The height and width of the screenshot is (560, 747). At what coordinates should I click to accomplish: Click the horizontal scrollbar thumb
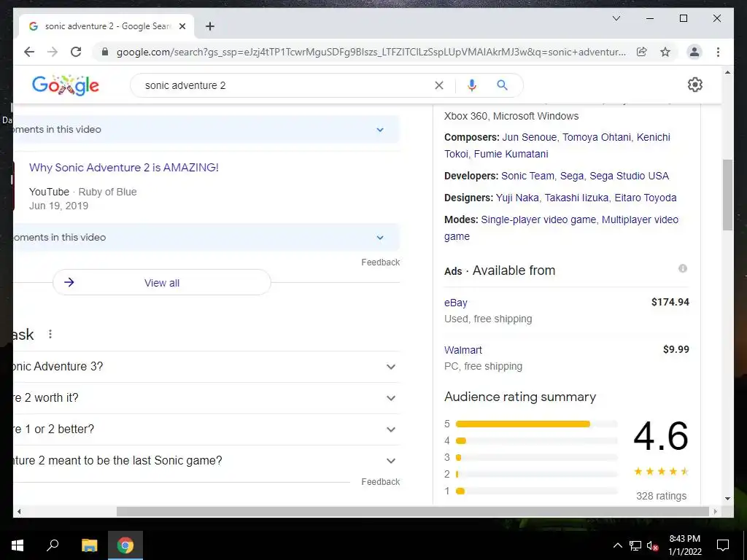413,511
